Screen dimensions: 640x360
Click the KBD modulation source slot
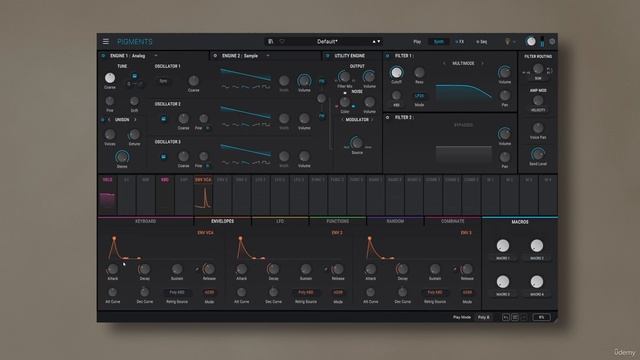(x=165, y=196)
